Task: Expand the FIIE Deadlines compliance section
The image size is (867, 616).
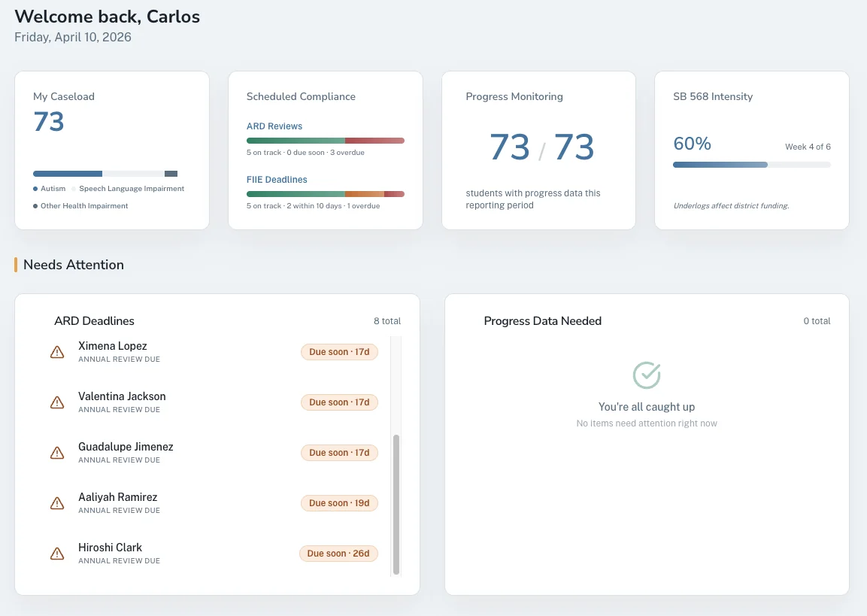Action: click(276, 179)
